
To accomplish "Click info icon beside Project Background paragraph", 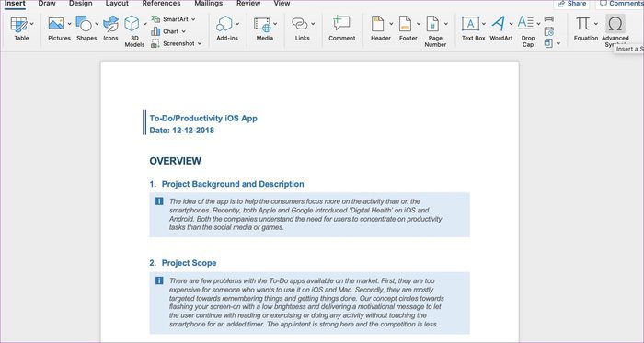I will click(159, 201).
